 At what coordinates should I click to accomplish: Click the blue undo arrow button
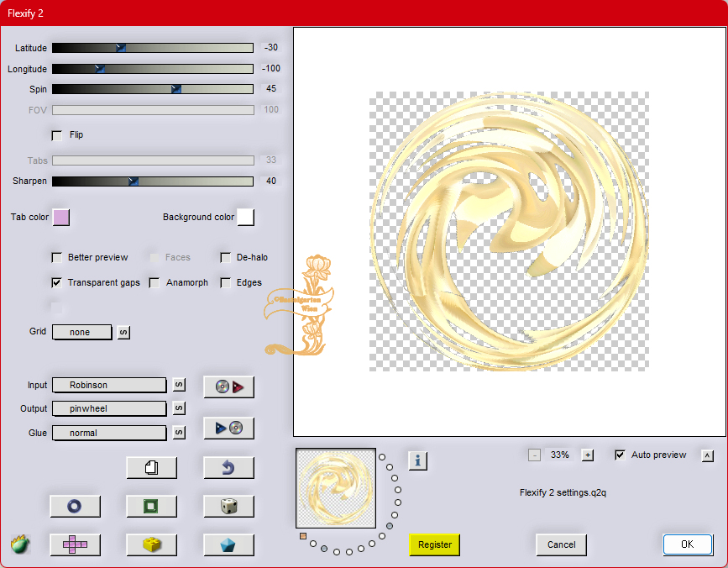pos(228,467)
